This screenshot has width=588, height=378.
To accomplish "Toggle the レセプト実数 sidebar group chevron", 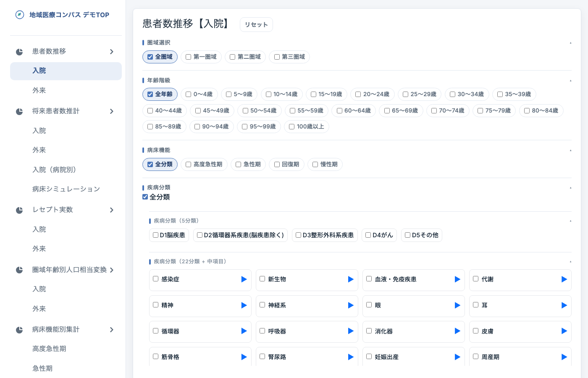I will 112,210.
